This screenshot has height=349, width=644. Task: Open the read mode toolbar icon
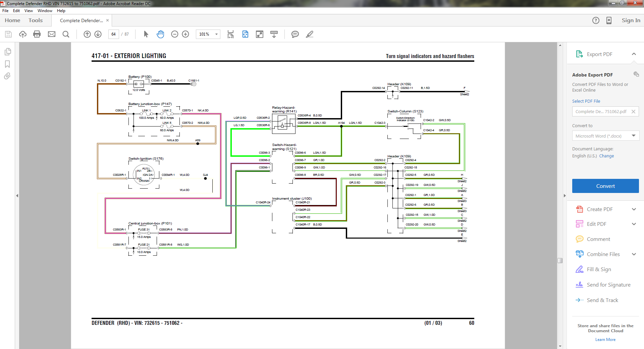pos(274,34)
